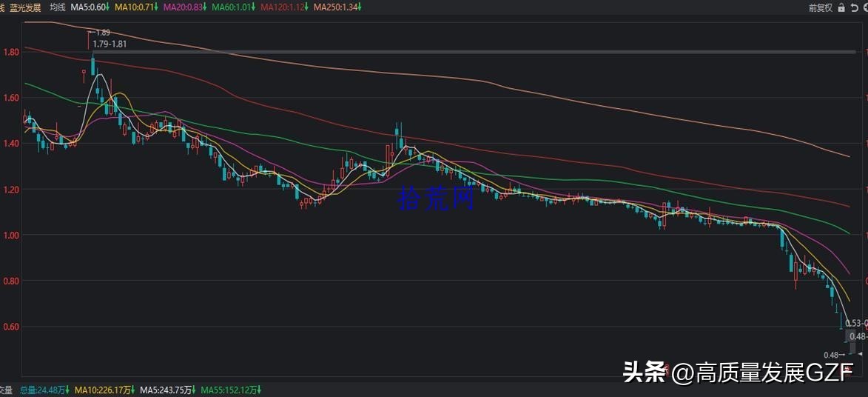Click the 0.48 low price marker
868x397 pixels.
[x=833, y=355]
